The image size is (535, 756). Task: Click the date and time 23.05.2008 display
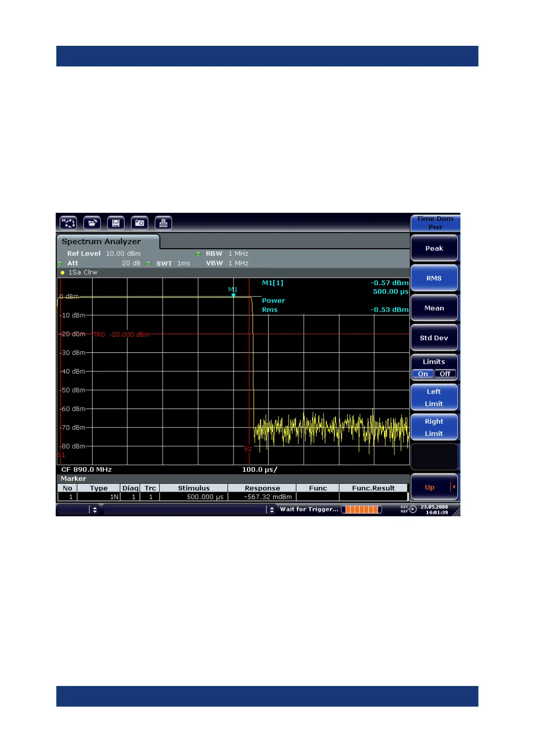pos(434,510)
